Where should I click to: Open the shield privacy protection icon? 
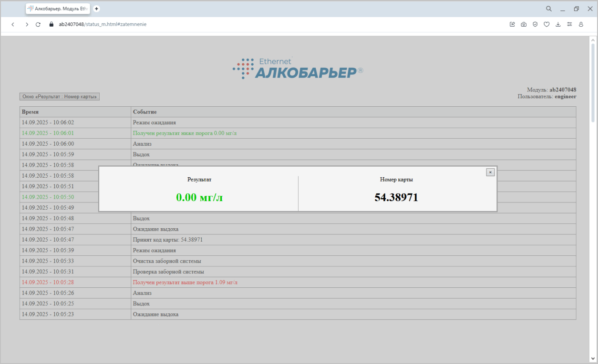tap(535, 24)
